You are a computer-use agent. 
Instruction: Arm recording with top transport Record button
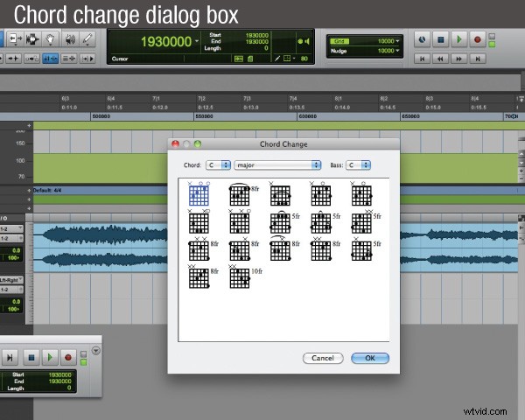coord(478,39)
